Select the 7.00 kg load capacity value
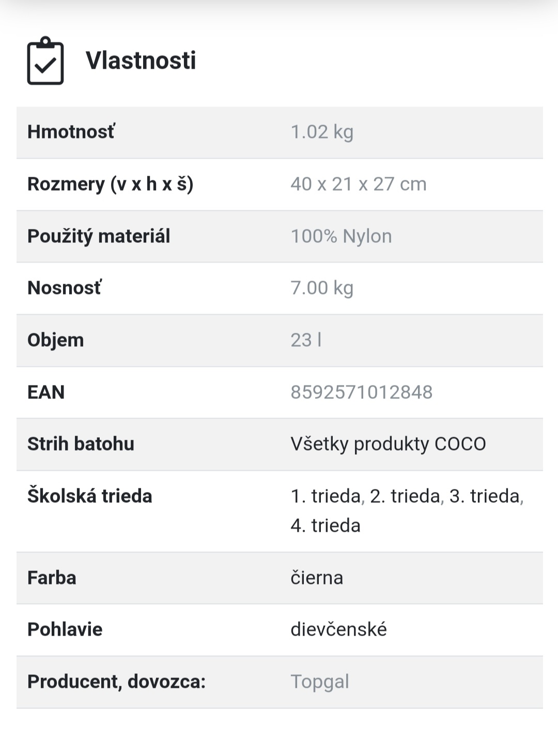 pyautogui.click(x=322, y=288)
